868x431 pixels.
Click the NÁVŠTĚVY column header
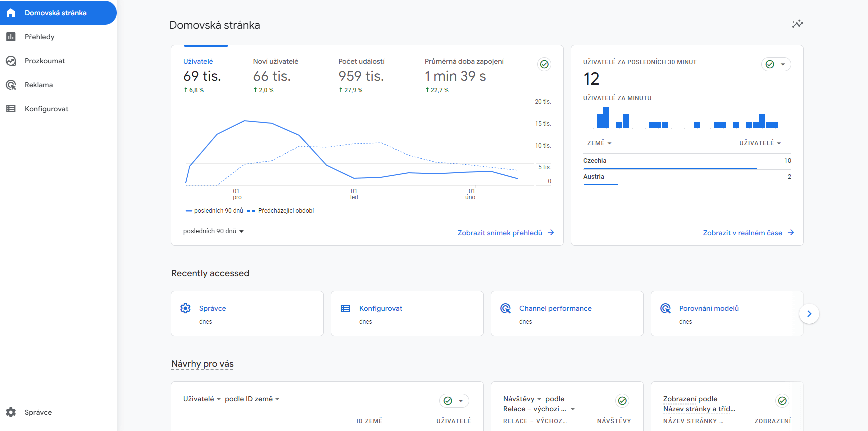(614, 421)
